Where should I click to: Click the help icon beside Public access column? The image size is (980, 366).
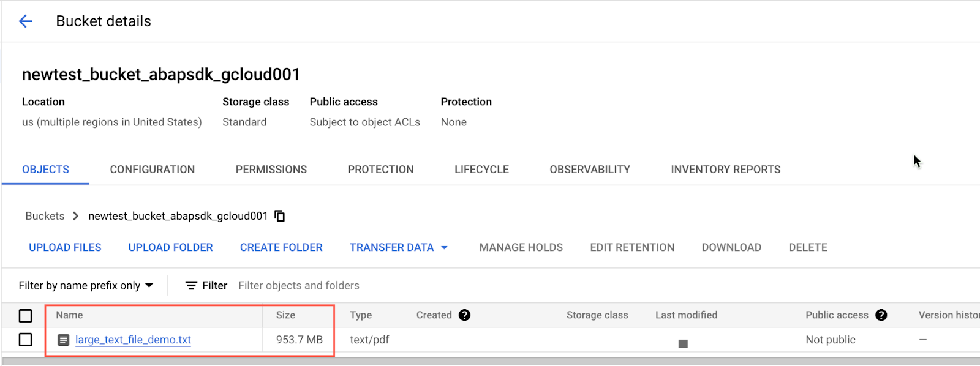pos(881,315)
